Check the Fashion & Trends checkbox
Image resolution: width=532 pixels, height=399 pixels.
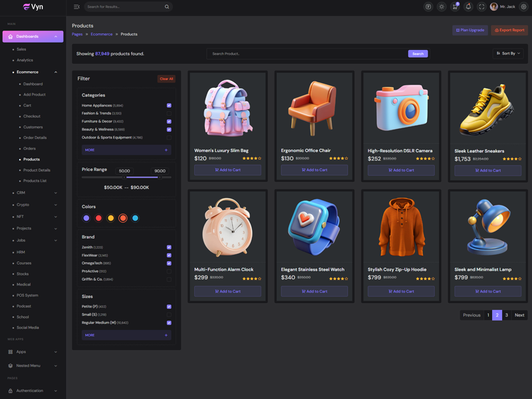[169, 114]
